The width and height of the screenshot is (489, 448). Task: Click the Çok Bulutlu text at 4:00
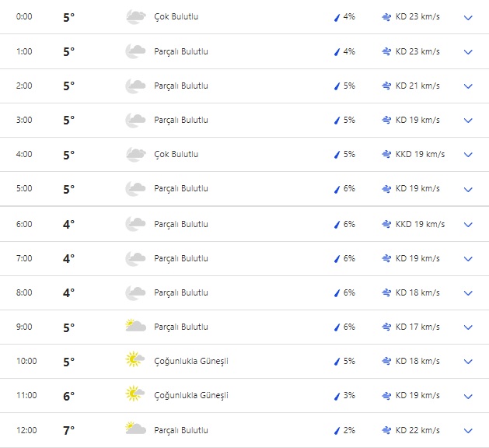coord(176,154)
